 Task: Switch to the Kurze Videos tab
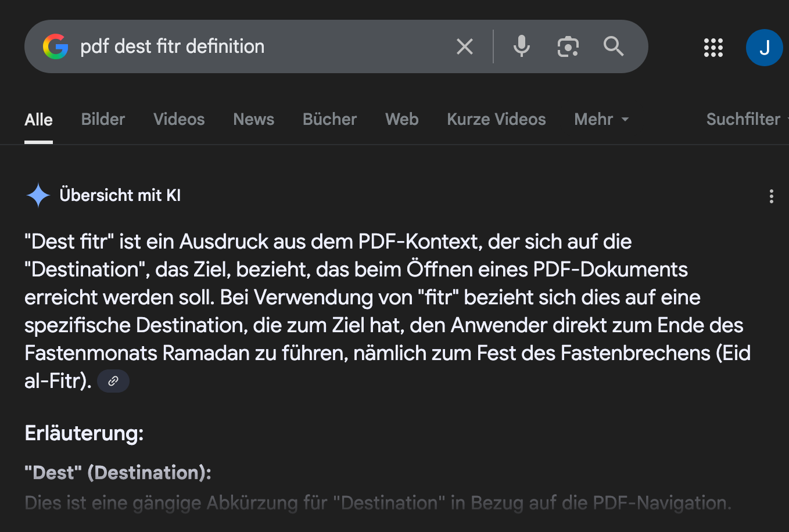pos(496,119)
